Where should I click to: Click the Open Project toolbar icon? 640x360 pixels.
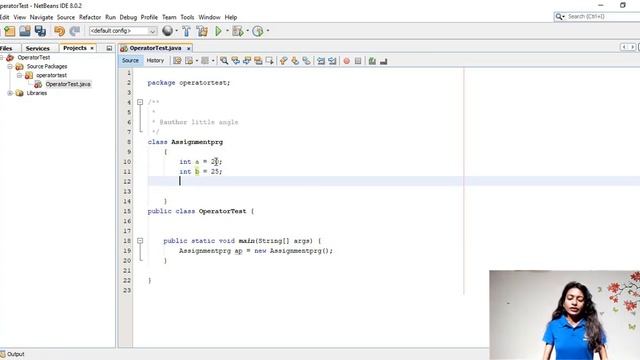click(x=24, y=31)
